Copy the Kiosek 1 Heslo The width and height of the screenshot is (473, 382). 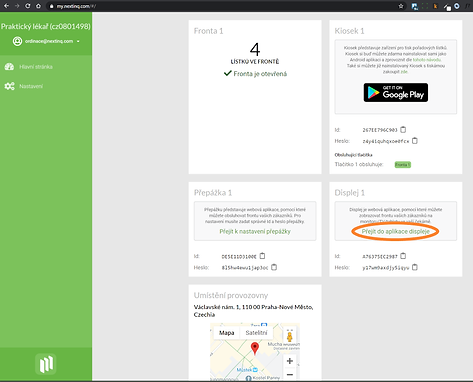(415, 141)
